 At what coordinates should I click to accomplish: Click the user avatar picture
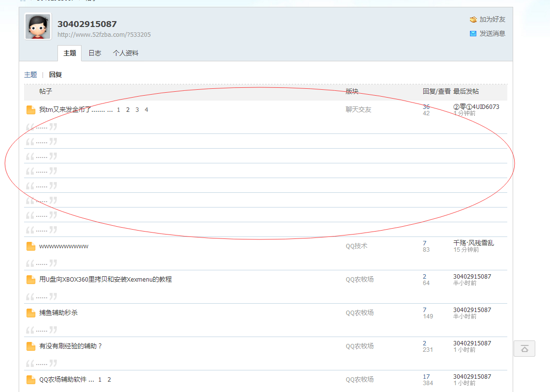click(38, 26)
